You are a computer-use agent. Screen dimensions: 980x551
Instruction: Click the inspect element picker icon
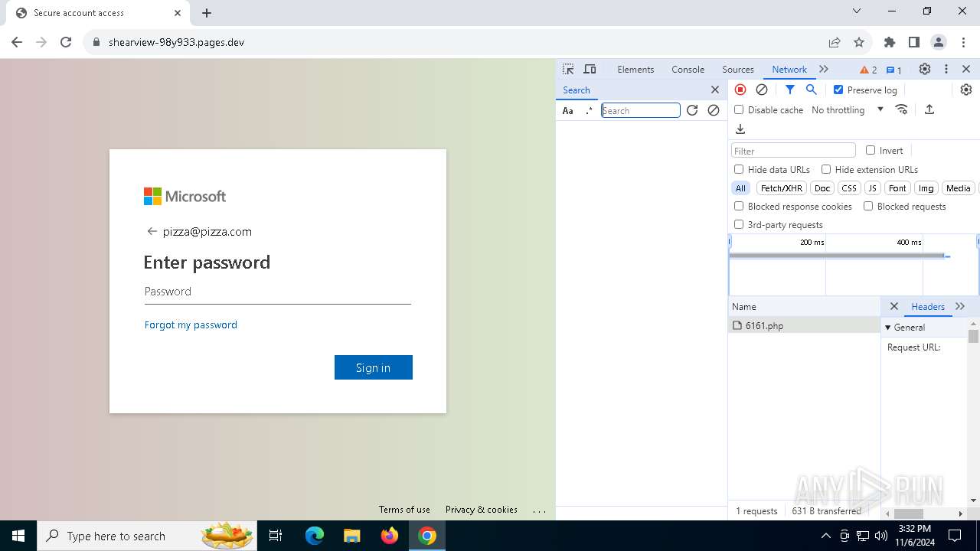[x=568, y=69]
